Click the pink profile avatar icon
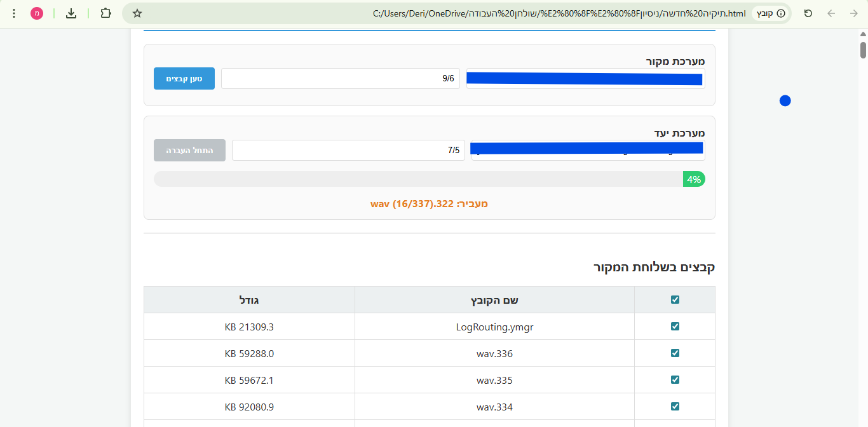The height and width of the screenshot is (427, 868). pyautogui.click(x=37, y=13)
